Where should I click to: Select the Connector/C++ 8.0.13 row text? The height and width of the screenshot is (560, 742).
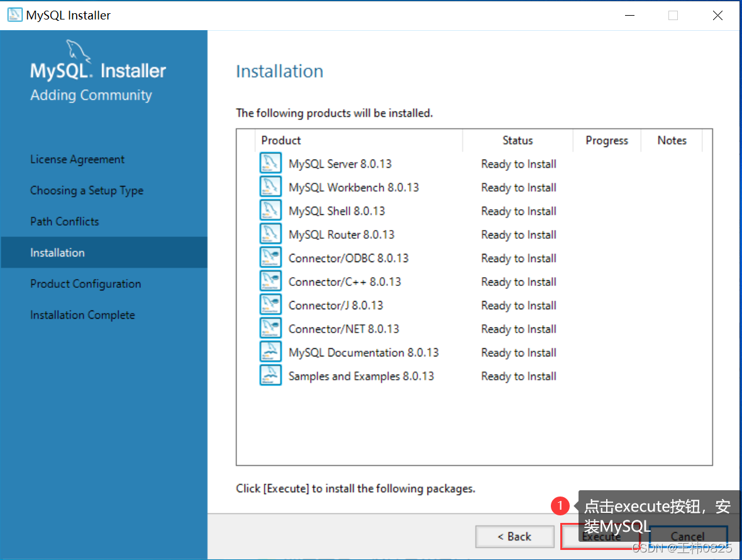click(345, 282)
